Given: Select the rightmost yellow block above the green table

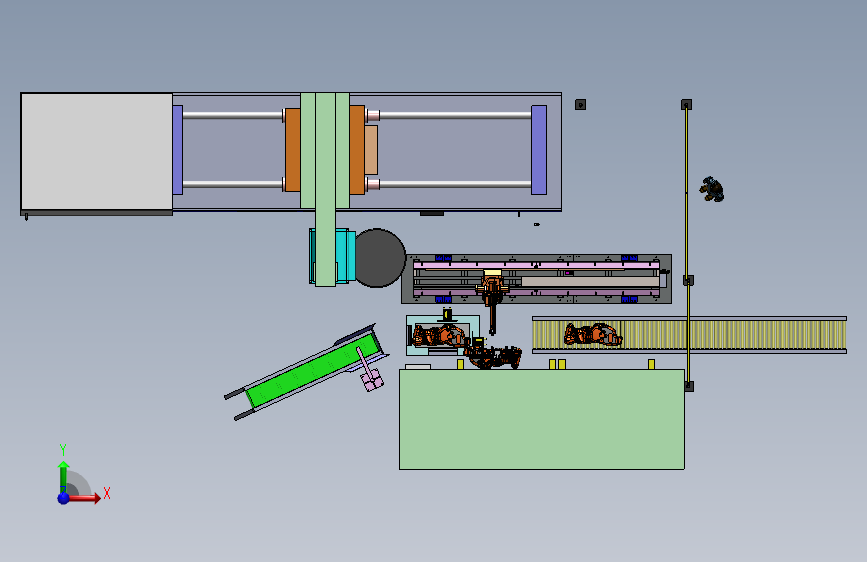Looking at the screenshot, I should [651, 365].
